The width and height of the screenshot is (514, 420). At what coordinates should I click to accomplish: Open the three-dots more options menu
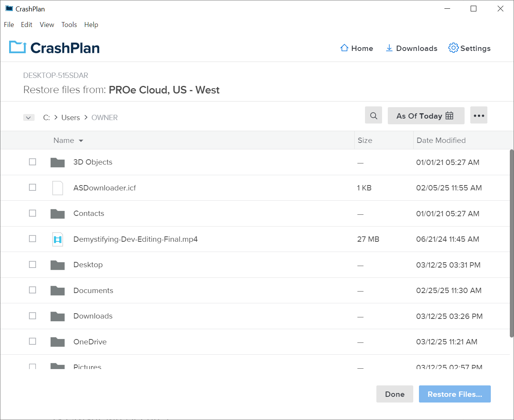coord(479,115)
